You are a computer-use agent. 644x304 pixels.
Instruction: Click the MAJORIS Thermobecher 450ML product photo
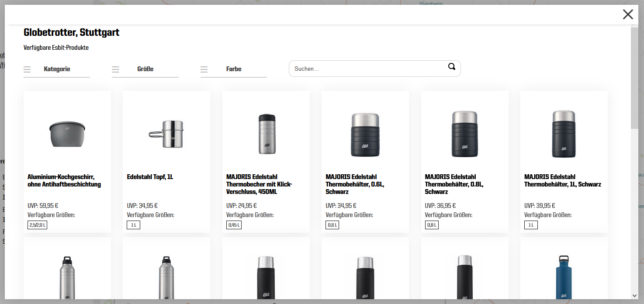(266, 134)
